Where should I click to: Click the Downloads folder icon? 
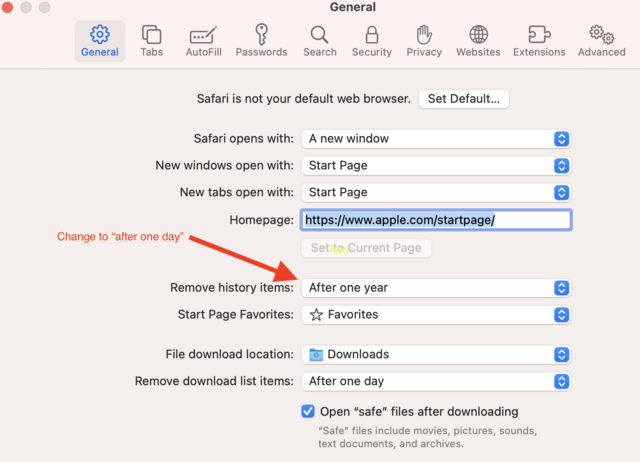pos(316,354)
